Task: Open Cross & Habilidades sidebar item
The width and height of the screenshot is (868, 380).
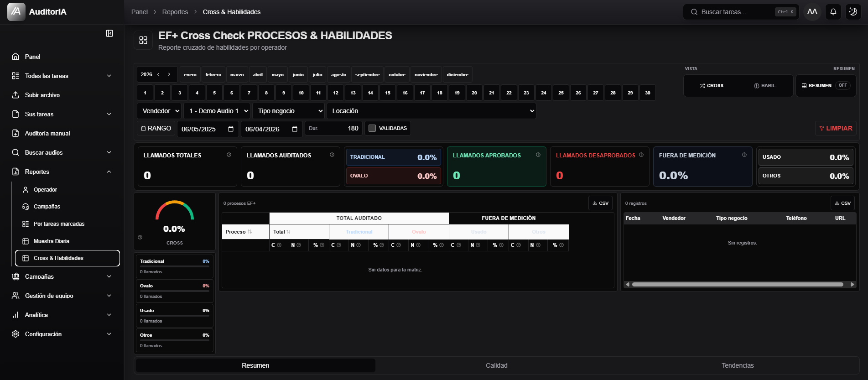Action: pyautogui.click(x=68, y=258)
